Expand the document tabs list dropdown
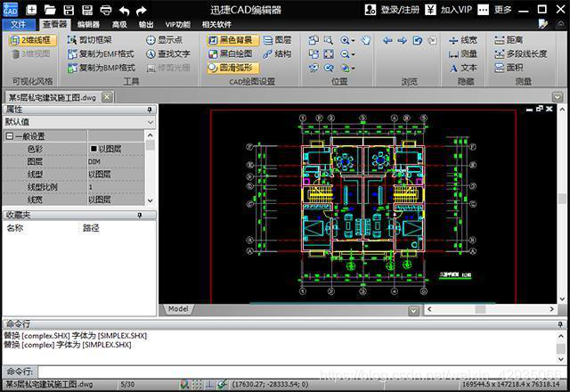This screenshot has width=570, height=392. coord(557,97)
